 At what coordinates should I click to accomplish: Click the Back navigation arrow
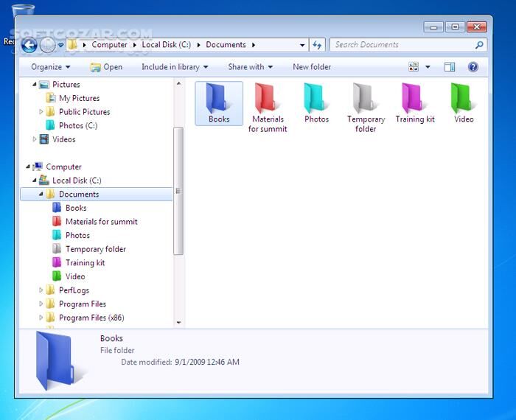coord(29,45)
